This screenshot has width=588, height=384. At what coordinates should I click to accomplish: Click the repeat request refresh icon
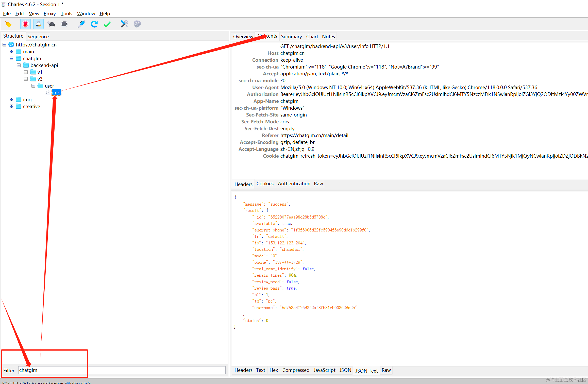(94, 24)
